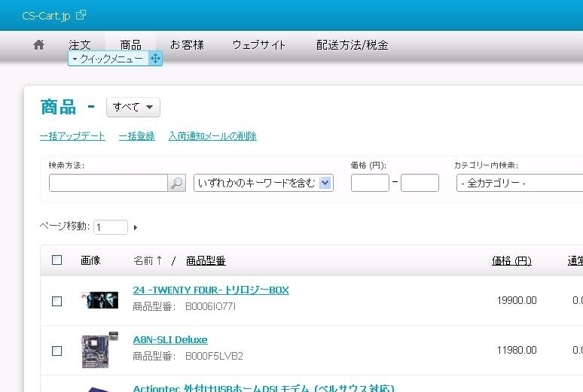Open the いずれかのキーワードを含む dropdown
Viewport: 583px width, 392px height.
pyautogui.click(x=263, y=183)
